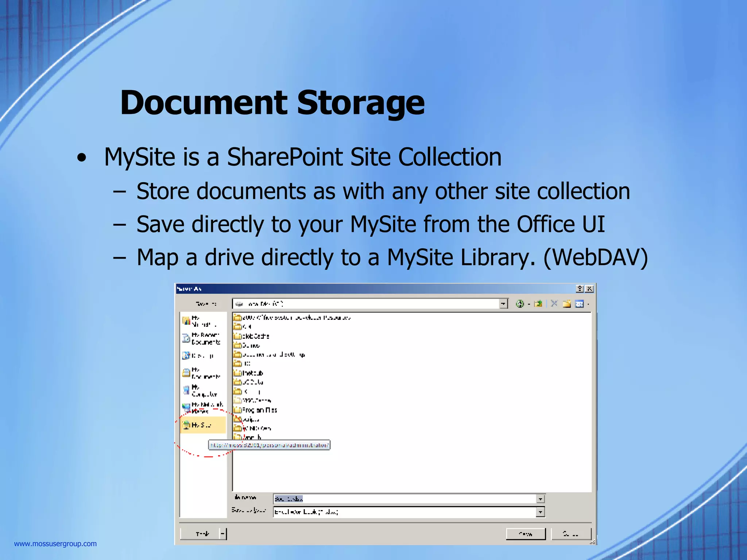Select My SharePoints in places bar

[x=203, y=321]
